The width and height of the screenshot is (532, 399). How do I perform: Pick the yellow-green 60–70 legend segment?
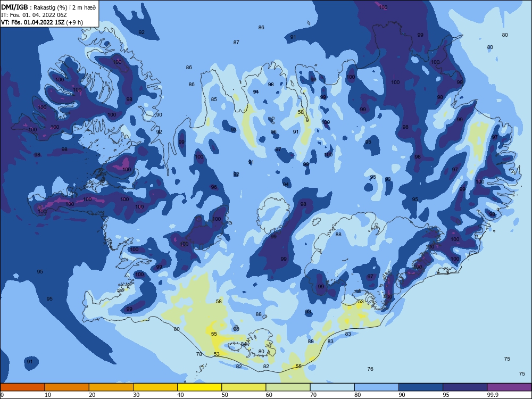tap(288, 387)
